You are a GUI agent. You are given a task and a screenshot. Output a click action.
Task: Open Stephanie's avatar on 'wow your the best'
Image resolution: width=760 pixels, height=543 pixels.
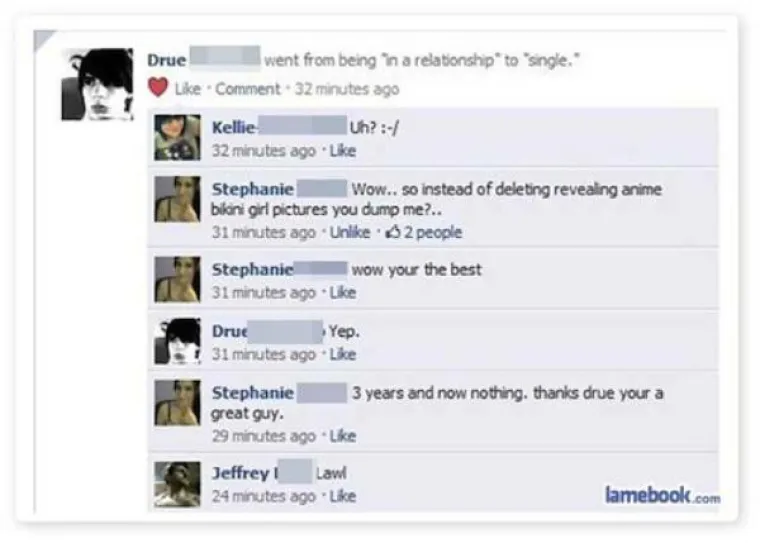pyautogui.click(x=177, y=279)
